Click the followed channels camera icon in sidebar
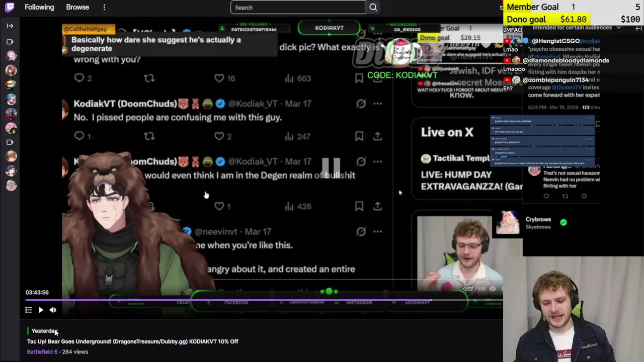 (x=10, y=42)
